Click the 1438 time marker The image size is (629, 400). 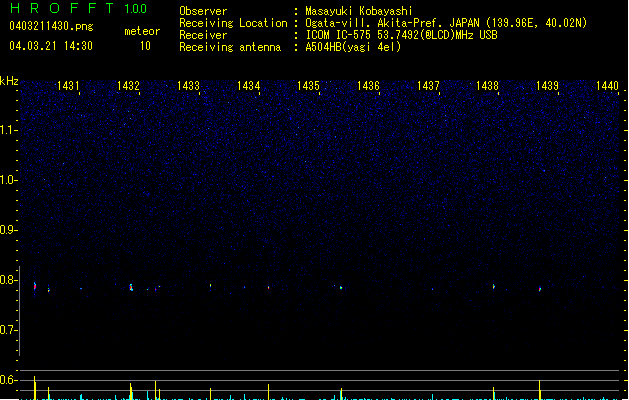[x=487, y=86]
